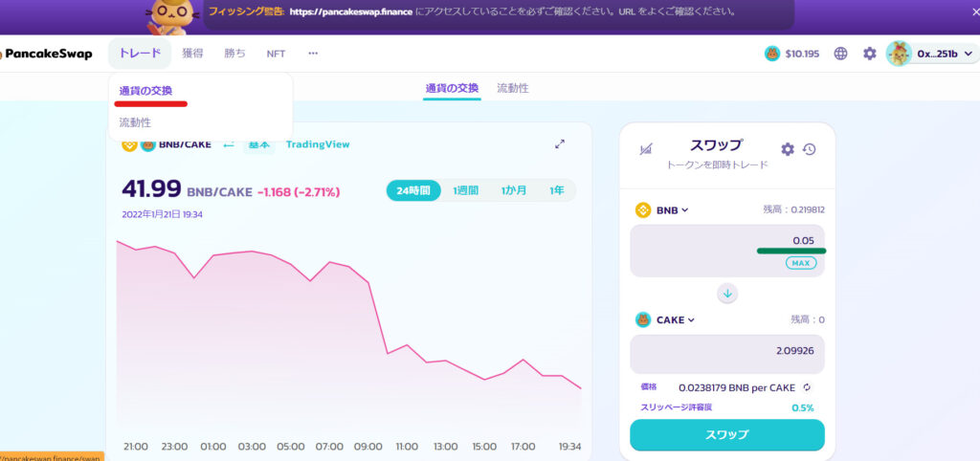Click the PancakeSwap logo

pyautogui.click(x=46, y=54)
